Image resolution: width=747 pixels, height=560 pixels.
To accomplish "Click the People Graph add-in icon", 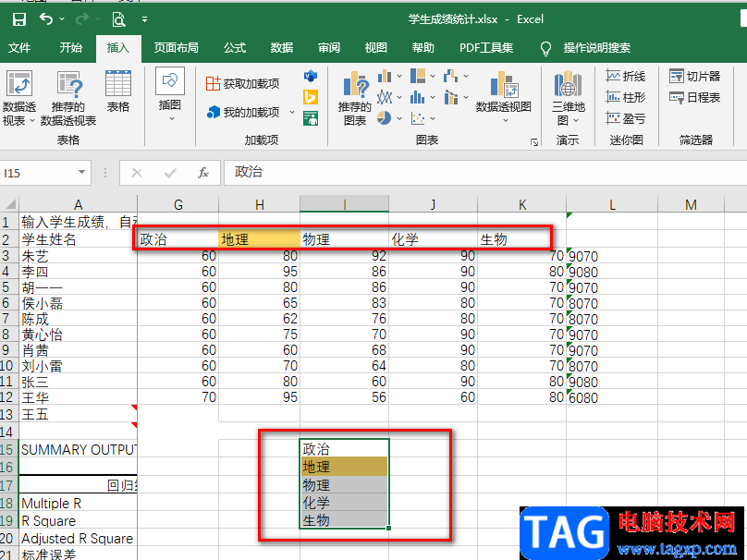I will tap(311, 118).
